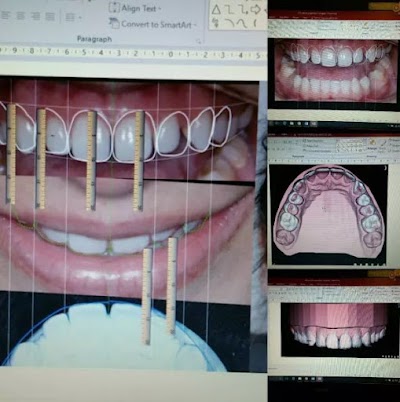
Task: Select the arc shape in gallery
Action: (229, 23)
